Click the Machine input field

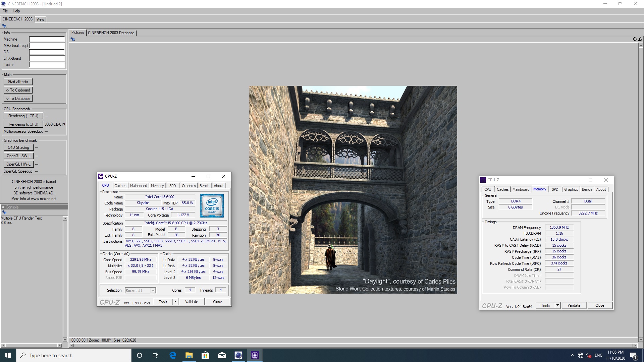tap(47, 39)
